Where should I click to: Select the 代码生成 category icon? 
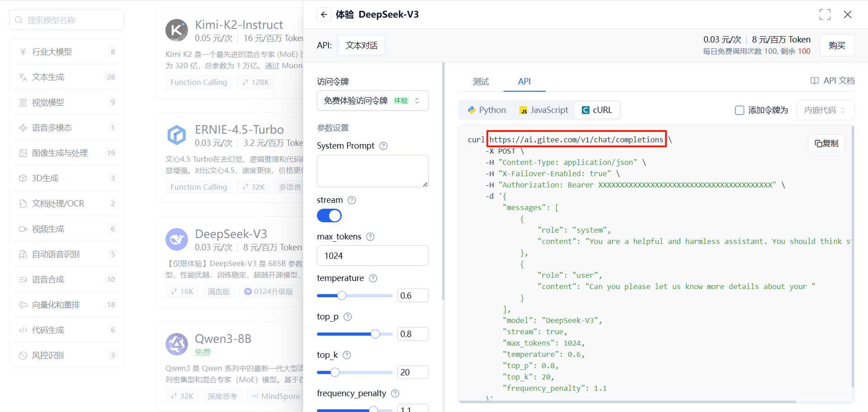[x=23, y=330]
